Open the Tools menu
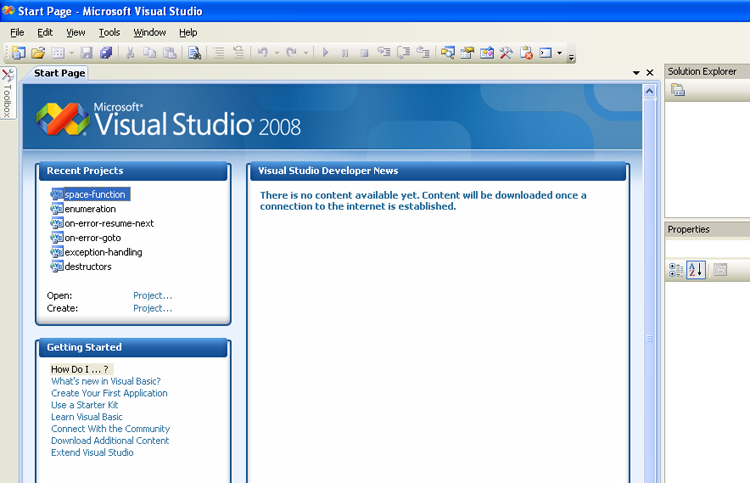The image size is (750, 483). (110, 33)
